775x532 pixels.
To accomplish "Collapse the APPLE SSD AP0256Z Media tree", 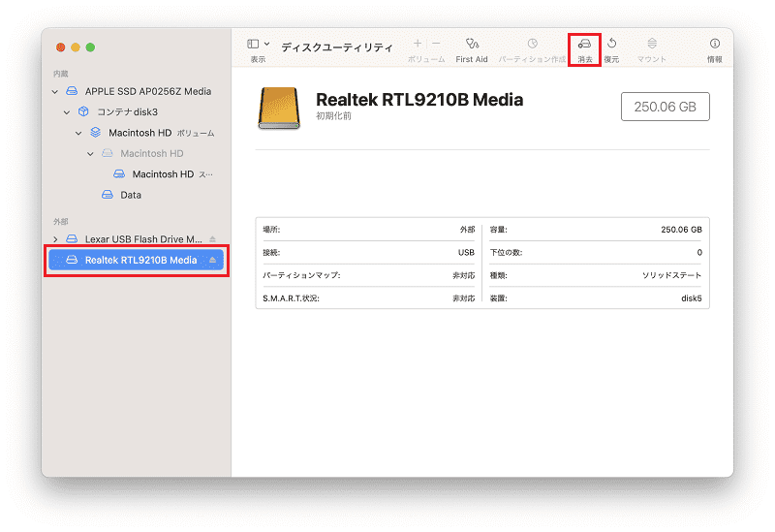I will tap(55, 91).
